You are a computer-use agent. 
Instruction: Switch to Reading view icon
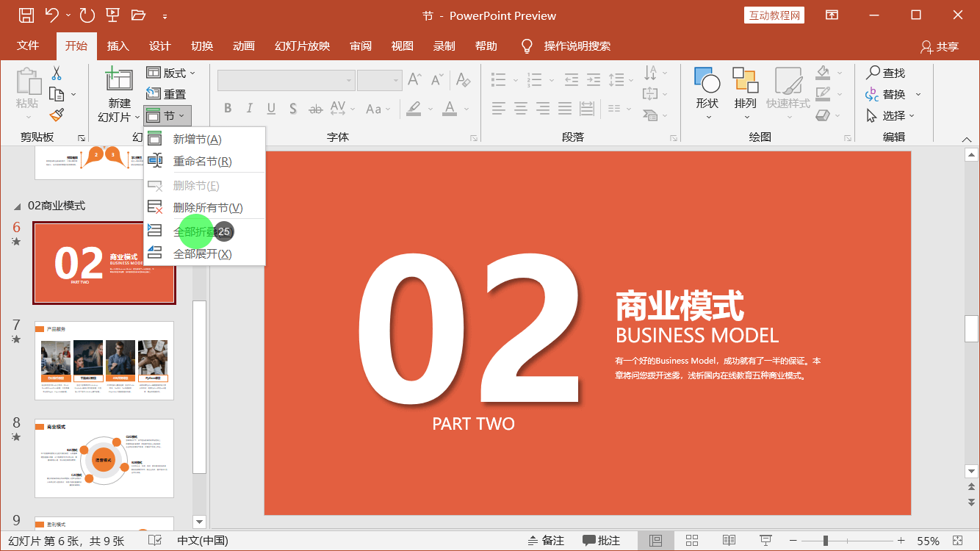tap(728, 541)
